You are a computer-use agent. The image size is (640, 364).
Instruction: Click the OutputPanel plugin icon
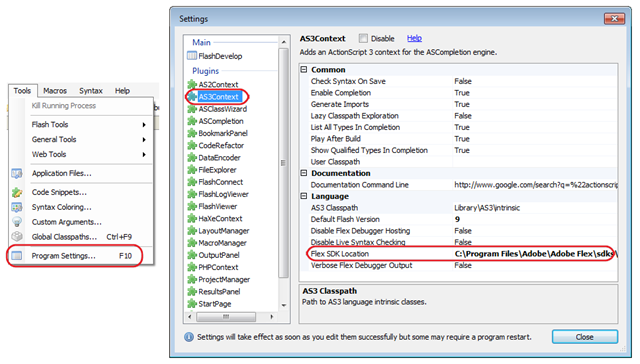[192, 255]
